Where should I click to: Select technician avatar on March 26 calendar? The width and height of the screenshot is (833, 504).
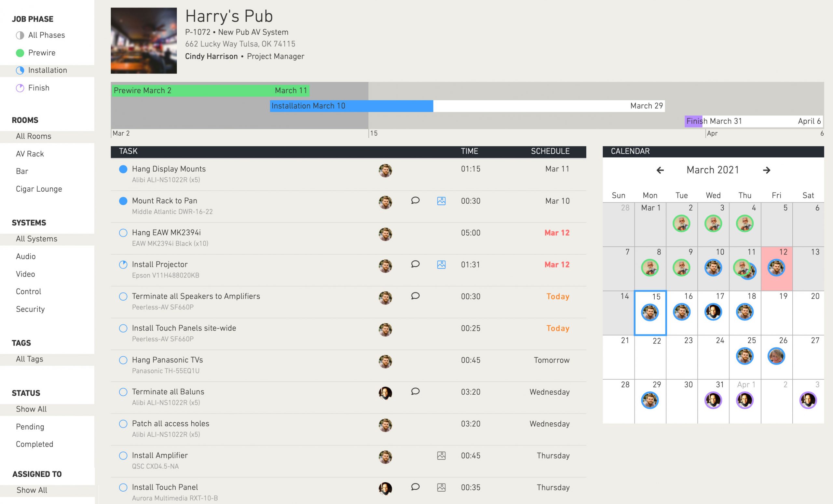(x=776, y=356)
